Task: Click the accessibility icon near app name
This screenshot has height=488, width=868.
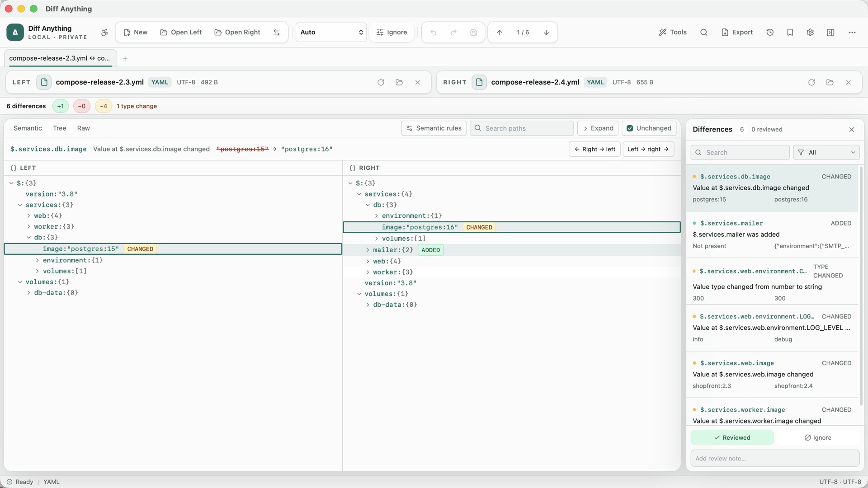Action: point(104,33)
